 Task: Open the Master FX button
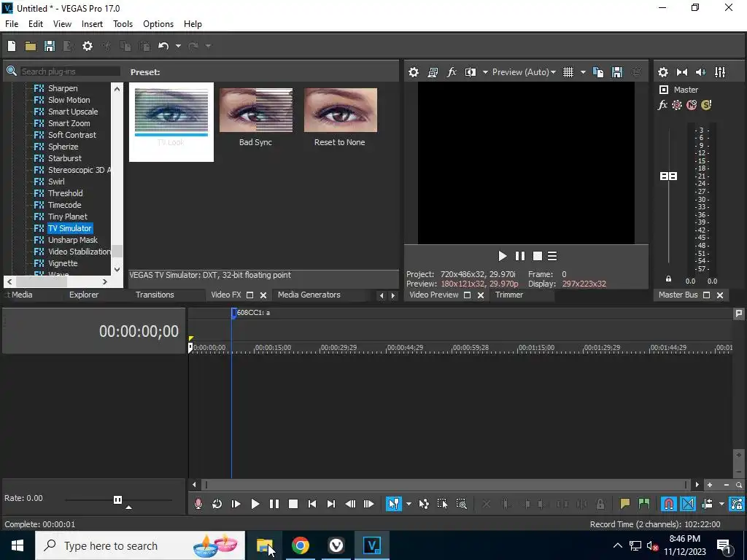[x=662, y=105]
